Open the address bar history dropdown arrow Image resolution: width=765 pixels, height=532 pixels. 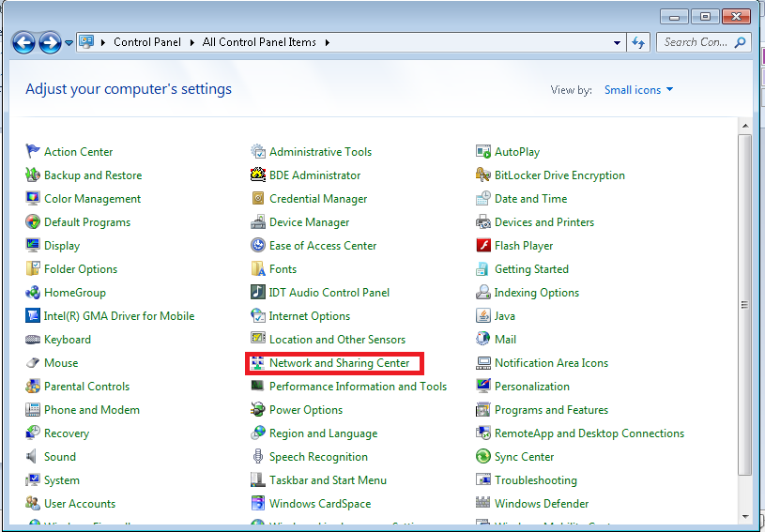[617, 43]
